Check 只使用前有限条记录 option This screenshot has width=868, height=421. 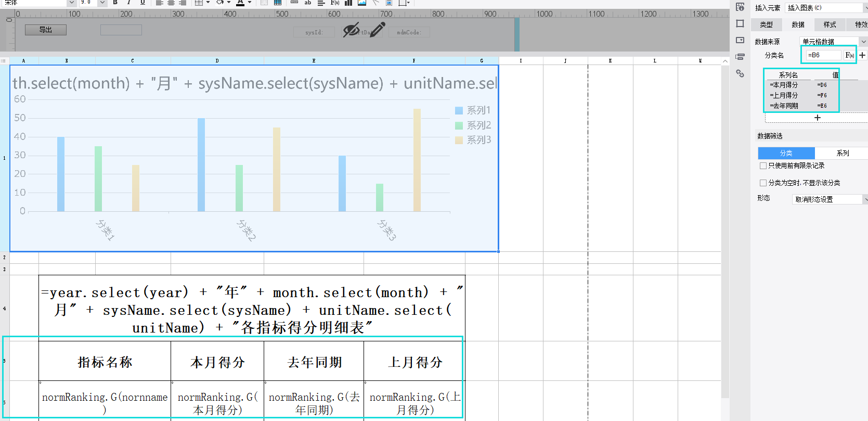[763, 166]
